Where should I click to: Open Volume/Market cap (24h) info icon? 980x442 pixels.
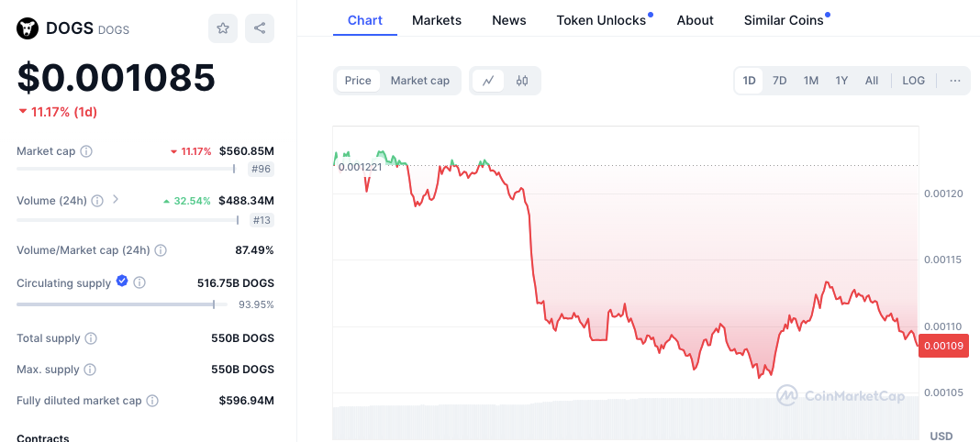point(161,250)
